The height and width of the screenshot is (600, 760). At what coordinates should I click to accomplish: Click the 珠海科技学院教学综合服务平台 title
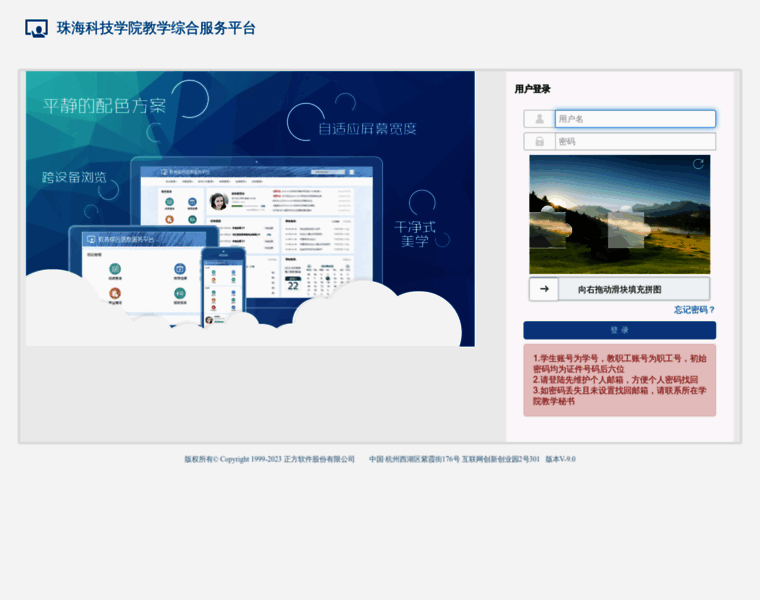click(x=156, y=29)
